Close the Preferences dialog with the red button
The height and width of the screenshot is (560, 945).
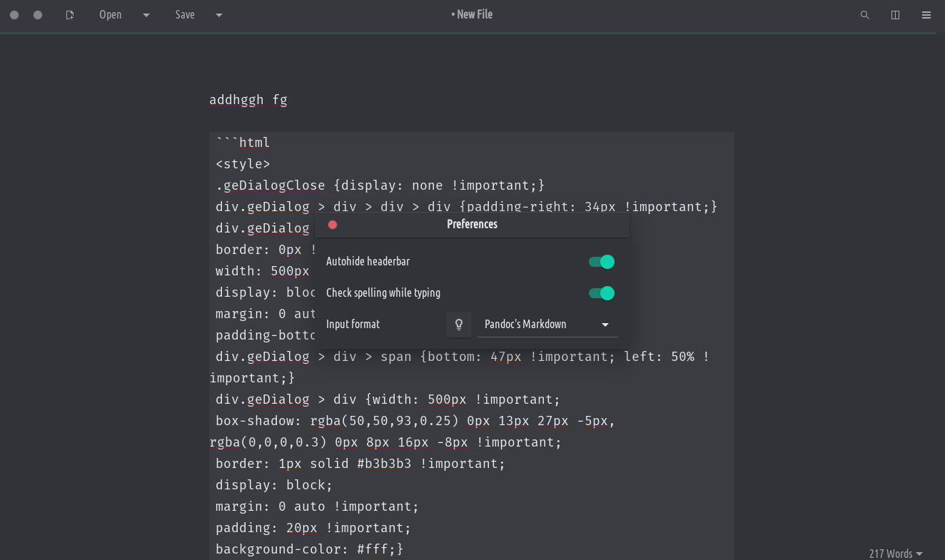[x=333, y=225]
